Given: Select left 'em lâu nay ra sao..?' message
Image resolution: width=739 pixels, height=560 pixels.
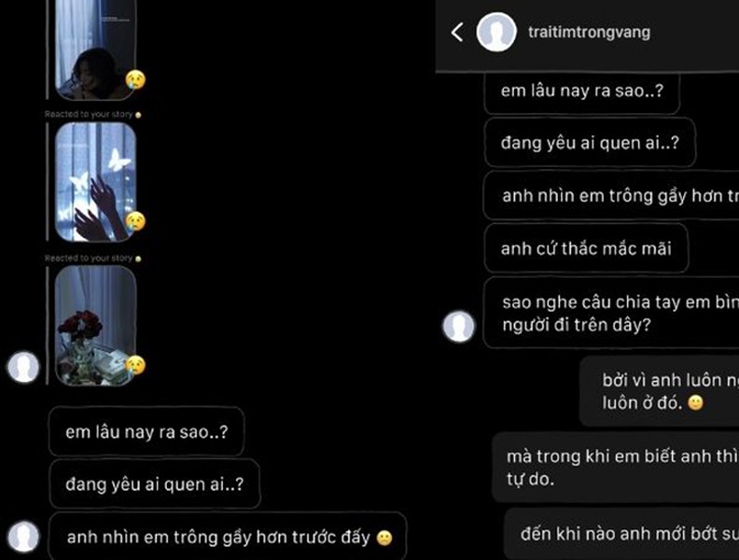Looking at the screenshot, I should point(146,431).
